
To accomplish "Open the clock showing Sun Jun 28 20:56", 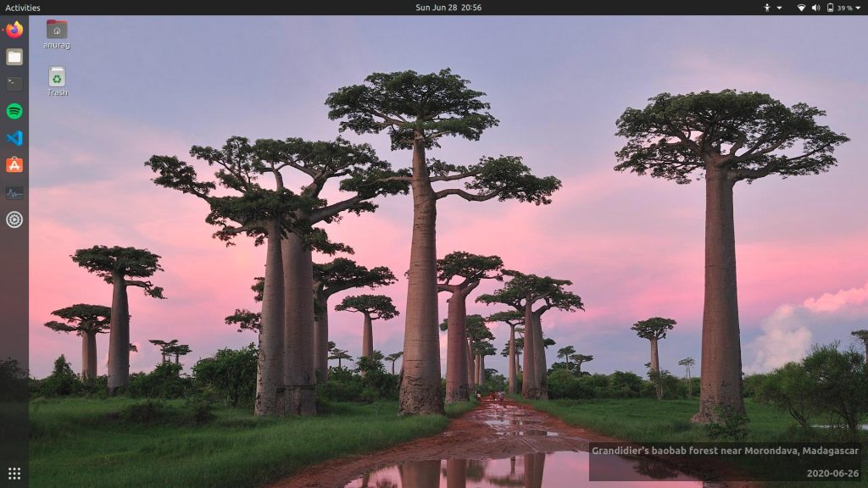I will pos(448,8).
